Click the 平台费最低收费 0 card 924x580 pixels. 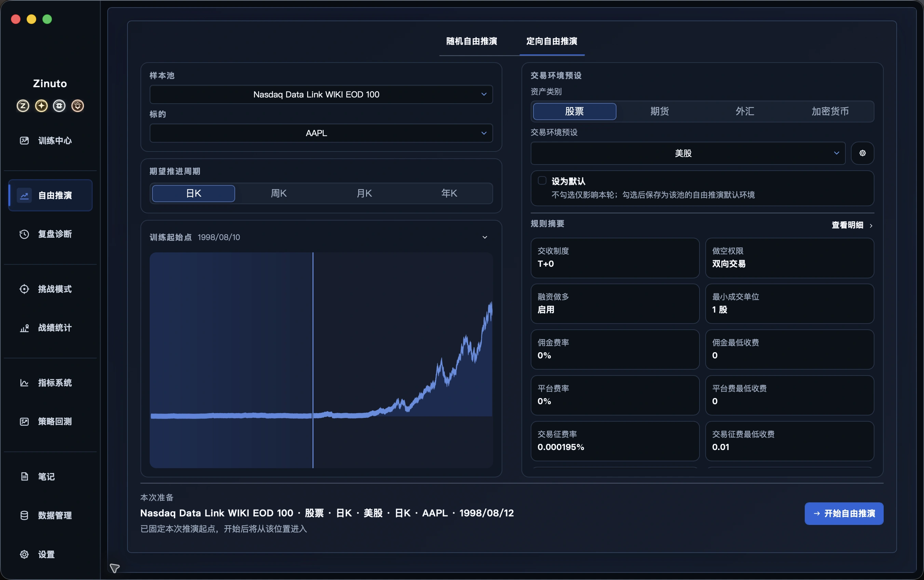(789, 395)
